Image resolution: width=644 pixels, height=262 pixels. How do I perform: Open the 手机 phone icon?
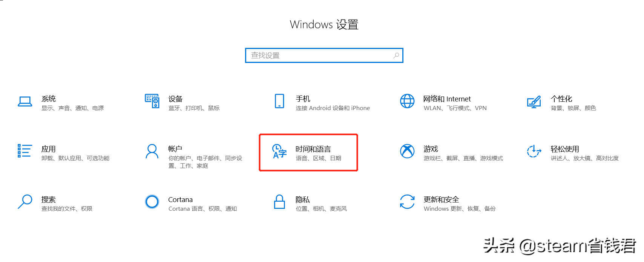click(279, 101)
